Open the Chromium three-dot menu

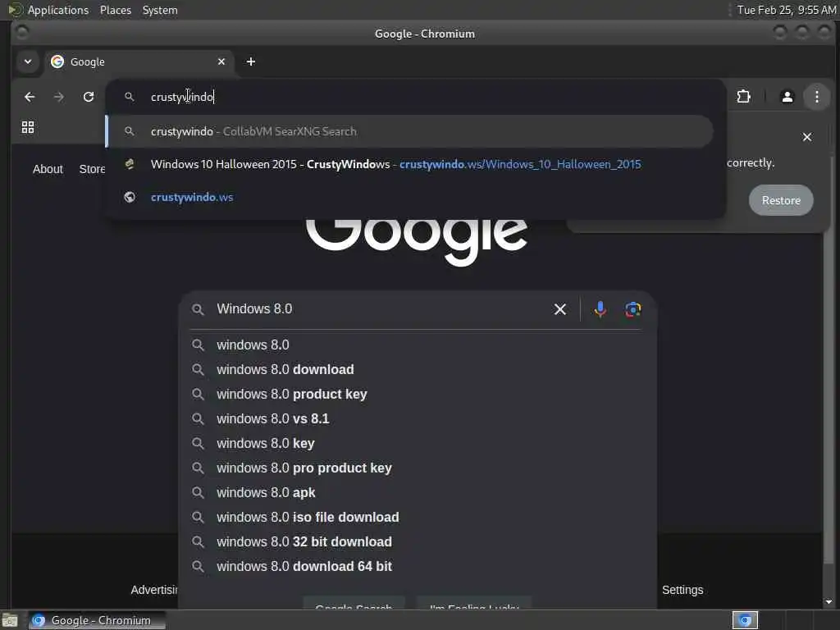tap(816, 97)
